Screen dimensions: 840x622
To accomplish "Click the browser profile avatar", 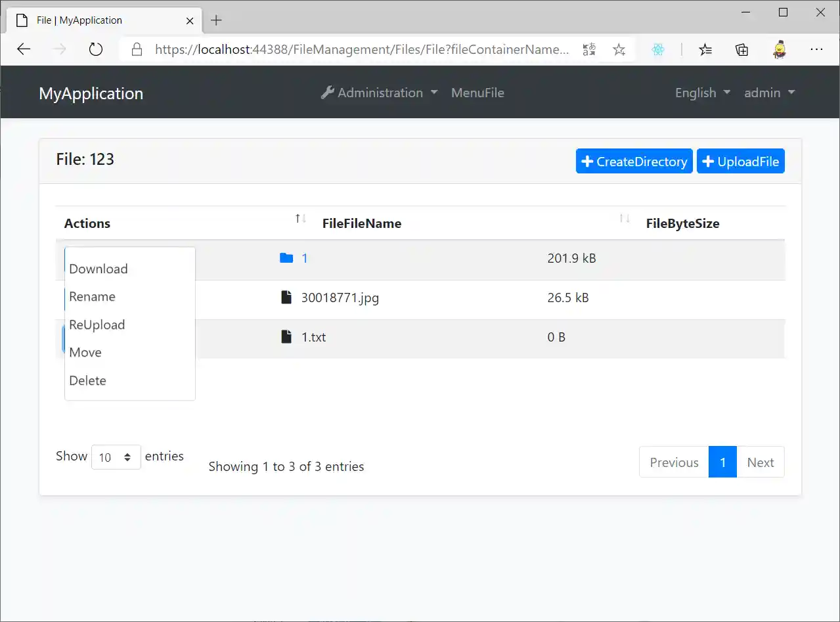I will (x=780, y=49).
